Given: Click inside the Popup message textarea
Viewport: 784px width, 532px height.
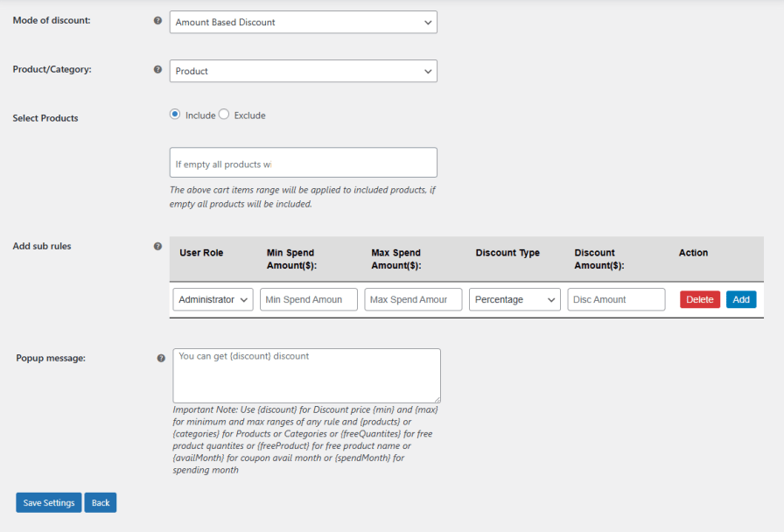Looking at the screenshot, I should coord(306,376).
